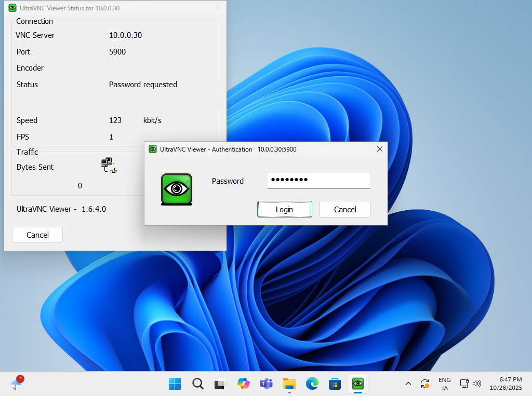Launch Microsoft Edge from the taskbar
Screen dimensions: 532x396
click(312, 384)
